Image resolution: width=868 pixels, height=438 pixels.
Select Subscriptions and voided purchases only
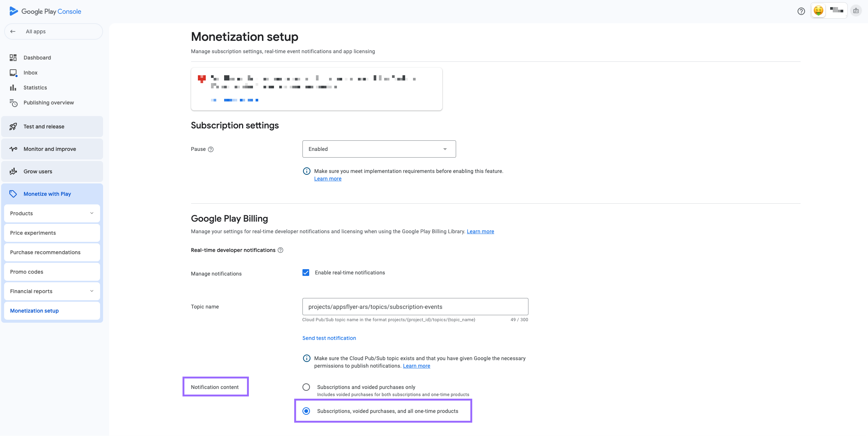(x=306, y=387)
